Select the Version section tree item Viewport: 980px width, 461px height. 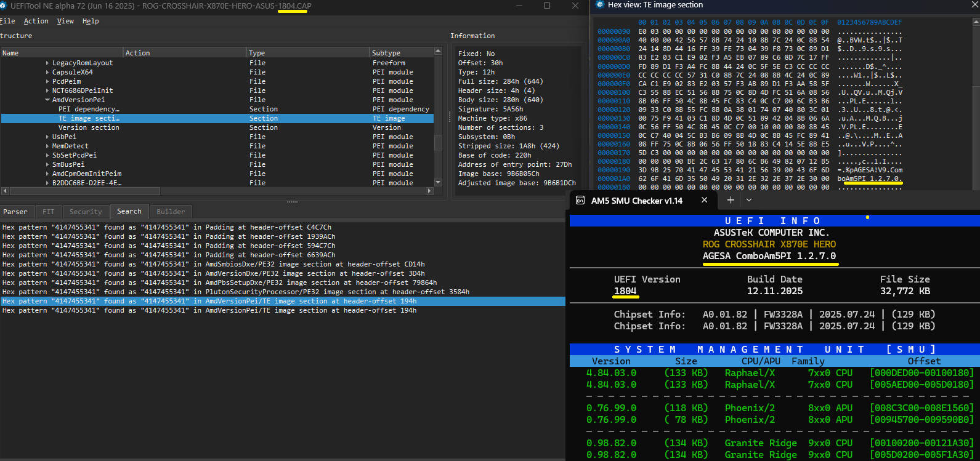point(89,127)
